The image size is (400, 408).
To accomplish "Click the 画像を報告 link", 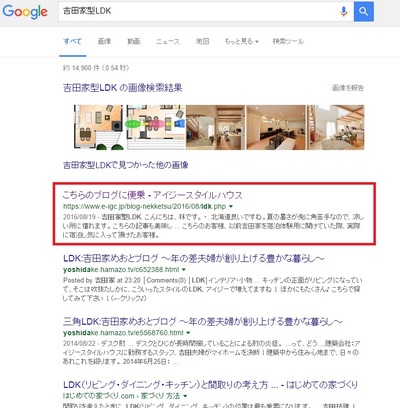I will tap(348, 88).
